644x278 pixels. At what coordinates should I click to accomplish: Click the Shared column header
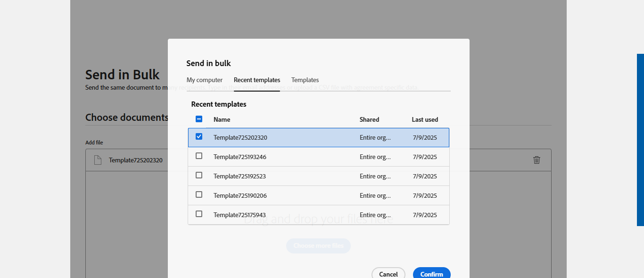369,120
